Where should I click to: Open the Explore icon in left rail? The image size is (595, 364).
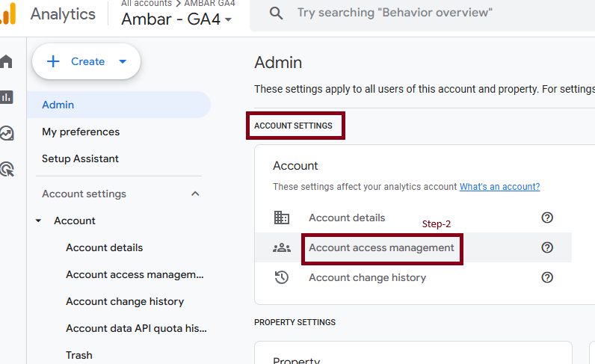[7, 133]
